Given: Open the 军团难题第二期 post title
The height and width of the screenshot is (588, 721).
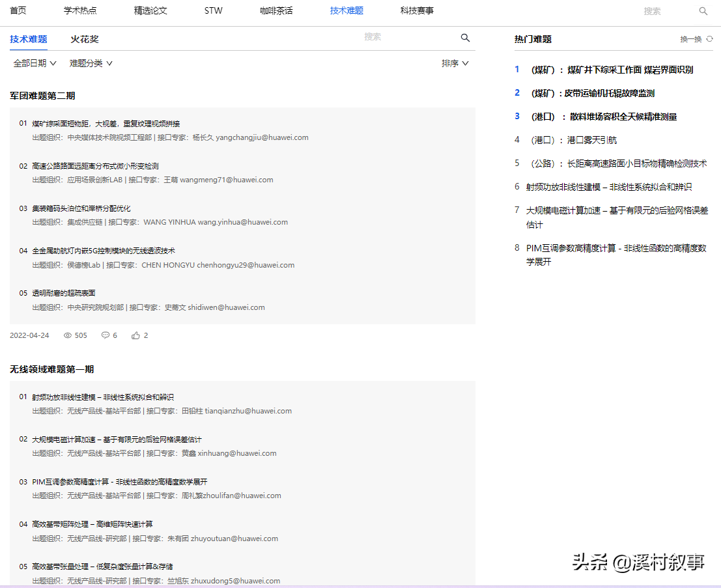Looking at the screenshot, I should coord(42,96).
